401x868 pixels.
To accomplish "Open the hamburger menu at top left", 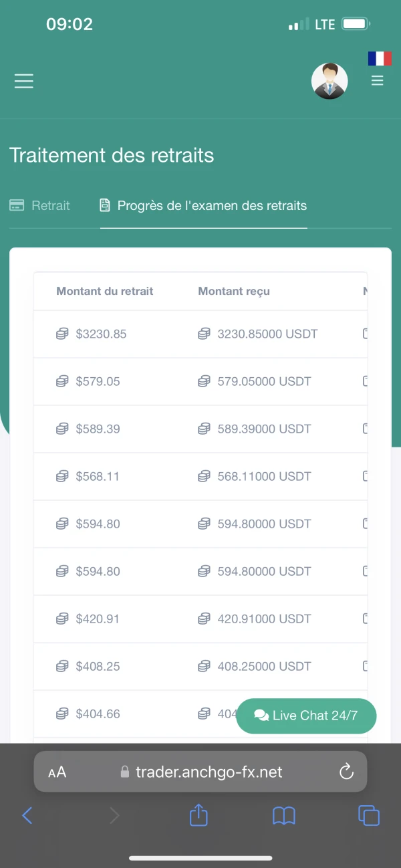I will (24, 81).
